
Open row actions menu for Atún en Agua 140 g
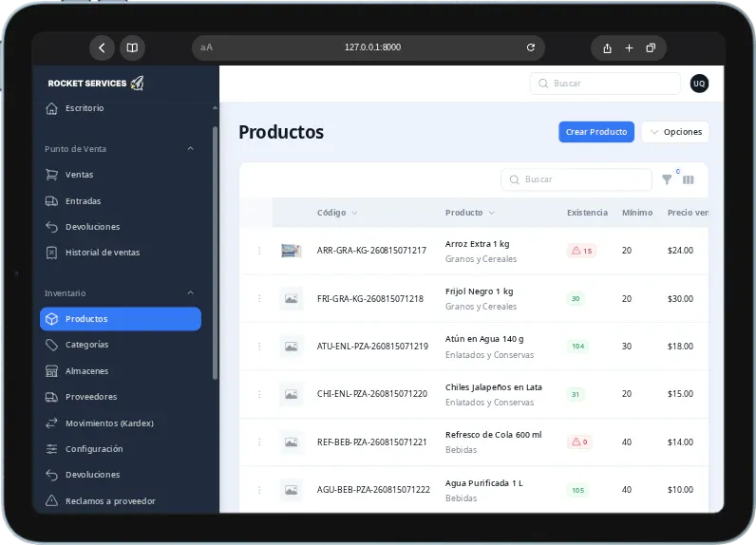pyautogui.click(x=259, y=346)
